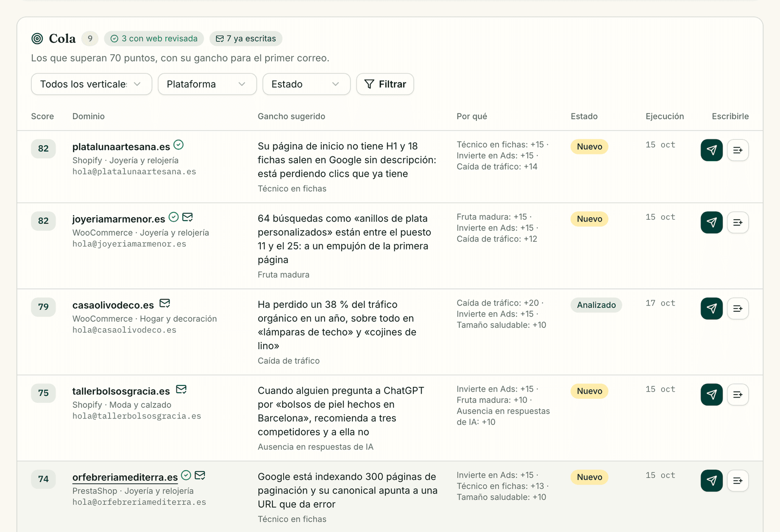Click list-add icon for casaolivodeco.es
780x532 pixels.
[738, 308]
